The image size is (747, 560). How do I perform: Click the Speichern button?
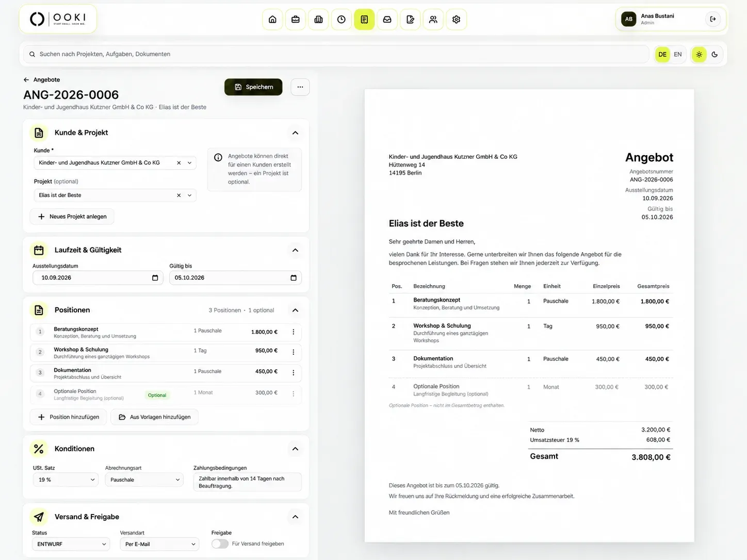pyautogui.click(x=253, y=87)
